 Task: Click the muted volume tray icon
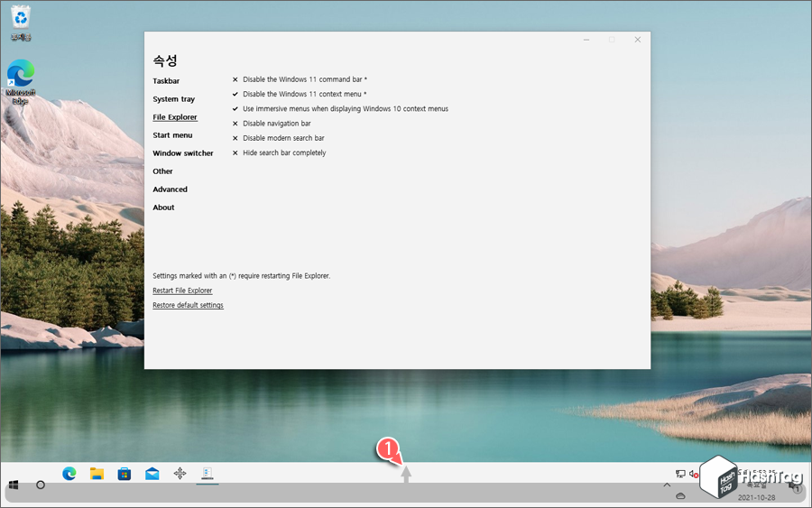(694, 474)
